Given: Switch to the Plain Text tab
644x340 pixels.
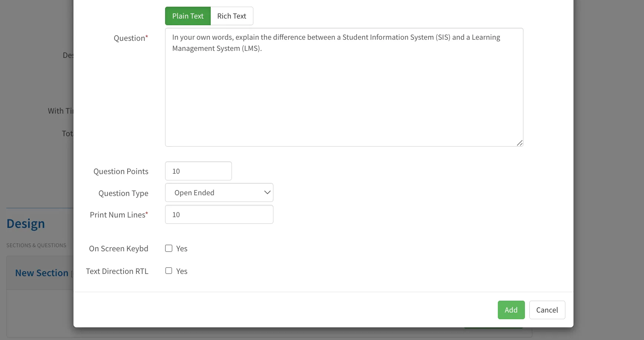Looking at the screenshot, I should pyautogui.click(x=188, y=16).
